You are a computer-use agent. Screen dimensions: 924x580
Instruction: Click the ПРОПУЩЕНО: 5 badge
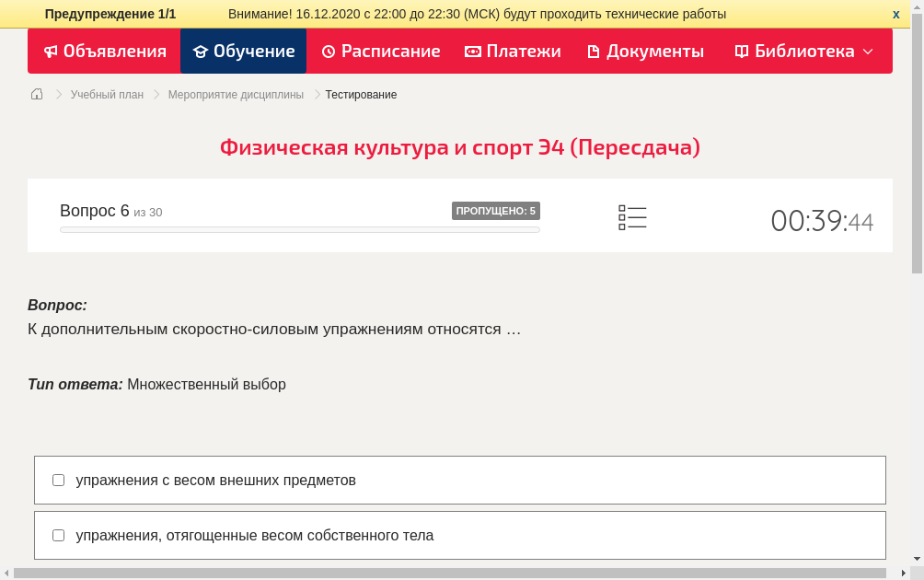[496, 210]
